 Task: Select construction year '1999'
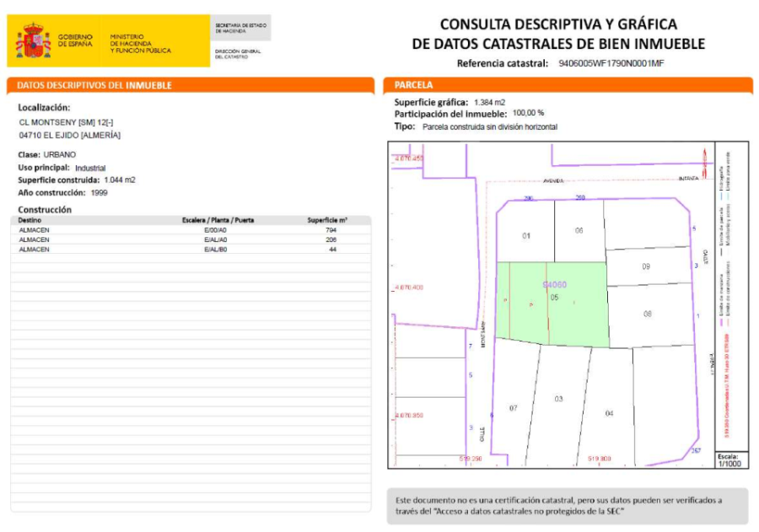[100, 193]
